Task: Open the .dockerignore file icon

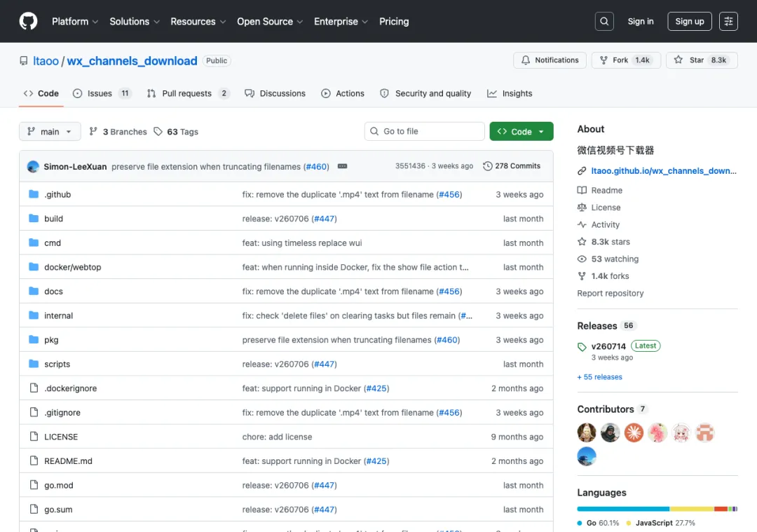Action: (x=34, y=388)
